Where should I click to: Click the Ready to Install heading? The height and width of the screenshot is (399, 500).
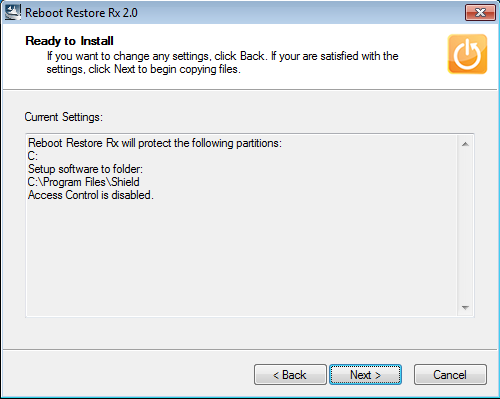coord(69,41)
